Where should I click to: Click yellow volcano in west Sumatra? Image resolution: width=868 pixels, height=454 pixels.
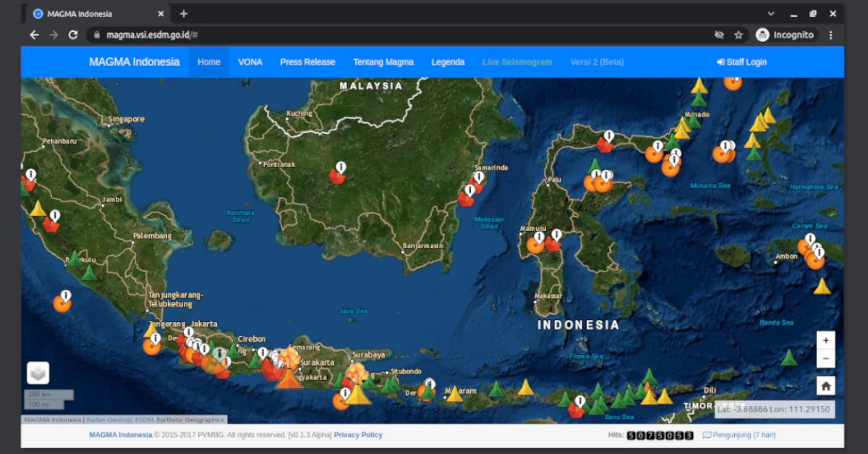click(x=38, y=209)
